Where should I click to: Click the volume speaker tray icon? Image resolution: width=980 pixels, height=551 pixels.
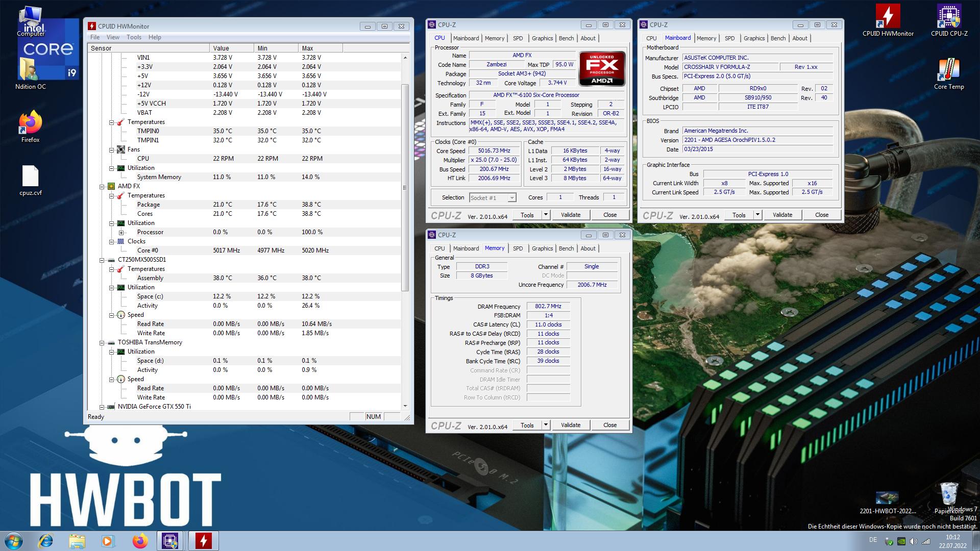(x=913, y=541)
